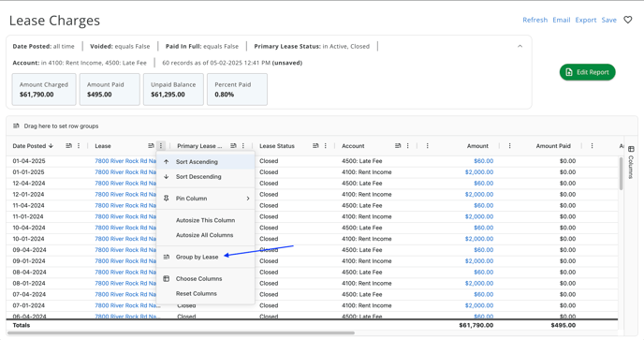The image size is (644, 340).
Task: Click the active Lease column menu icon
Action: 161,145
